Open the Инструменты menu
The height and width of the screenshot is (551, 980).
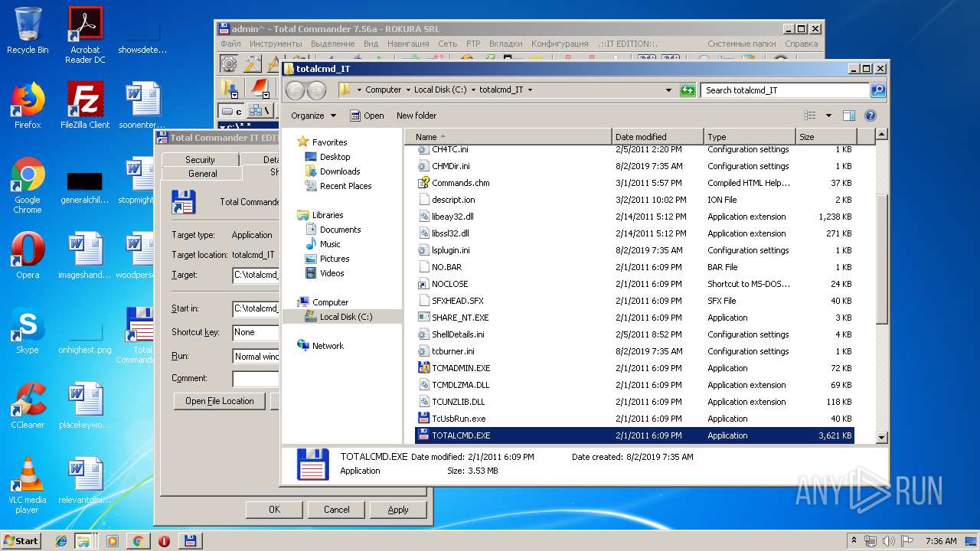click(x=276, y=44)
